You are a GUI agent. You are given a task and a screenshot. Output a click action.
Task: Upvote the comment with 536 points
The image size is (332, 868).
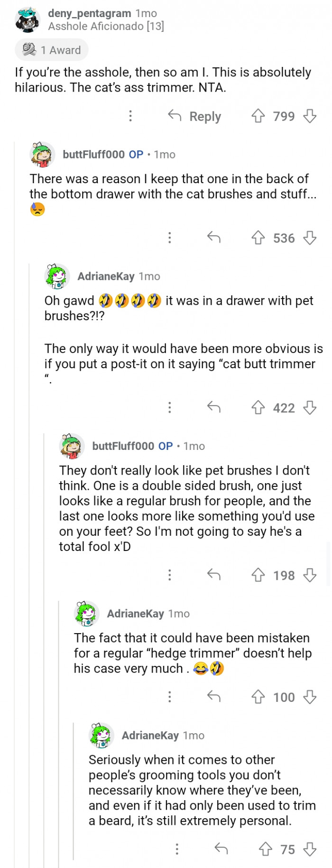tap(258, 238)
